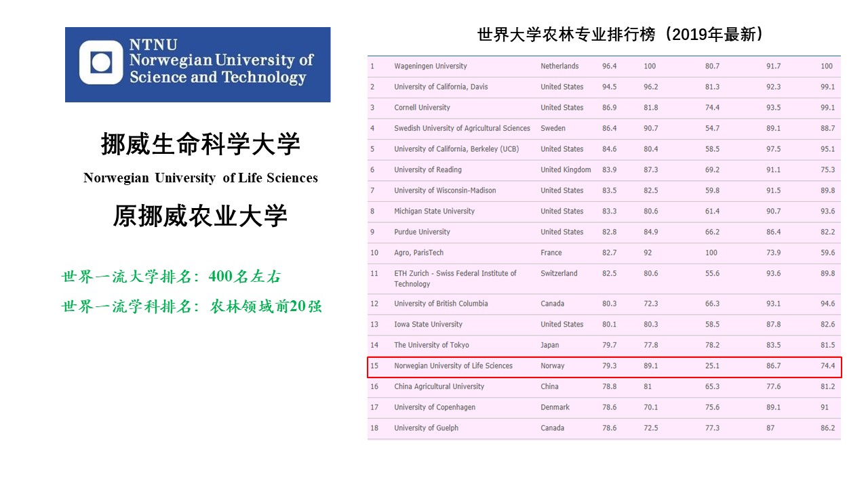Click University of California, Berkeley (UCB)
This screenshot has width=868, height=488.
click(456, 149)
